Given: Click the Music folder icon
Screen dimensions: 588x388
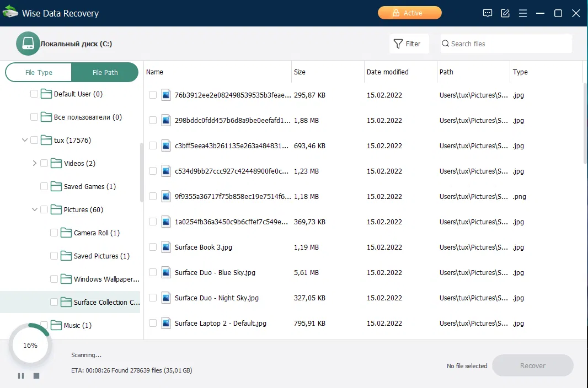Looking at the screenshot, I should pyautogui.click(x=56, y=326).
